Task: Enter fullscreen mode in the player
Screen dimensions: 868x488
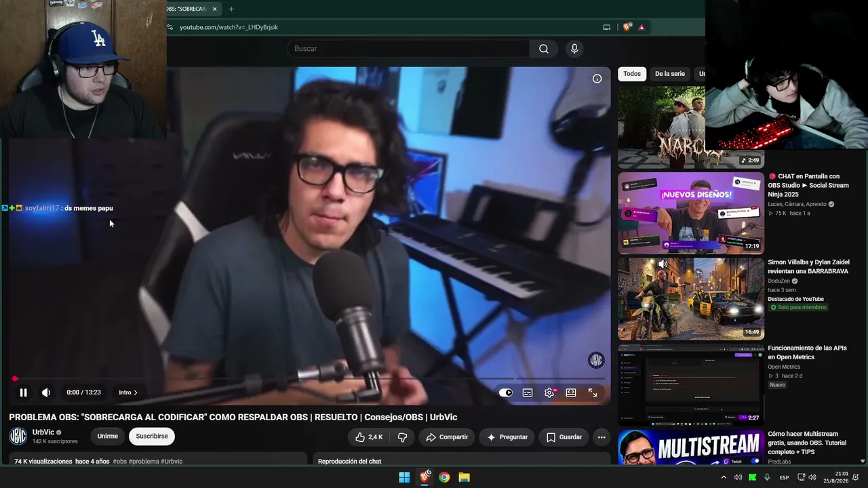Action: (593, 392)
